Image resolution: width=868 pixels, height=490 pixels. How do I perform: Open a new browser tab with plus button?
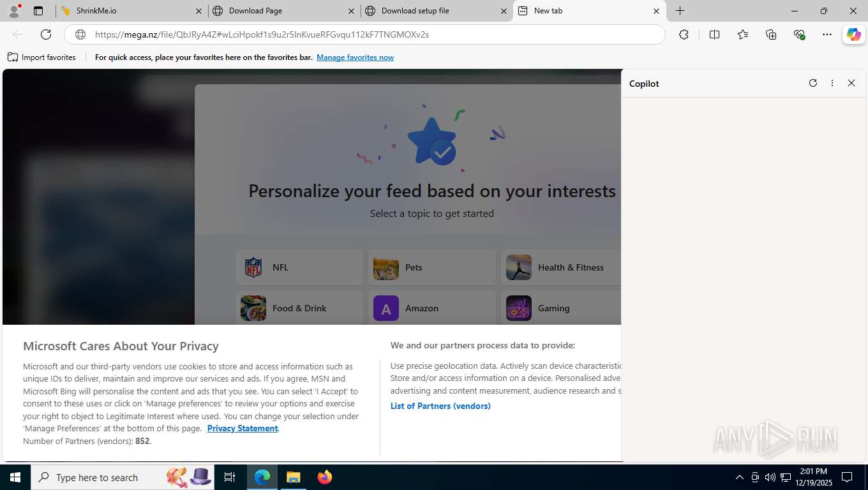tap(680, 11)
